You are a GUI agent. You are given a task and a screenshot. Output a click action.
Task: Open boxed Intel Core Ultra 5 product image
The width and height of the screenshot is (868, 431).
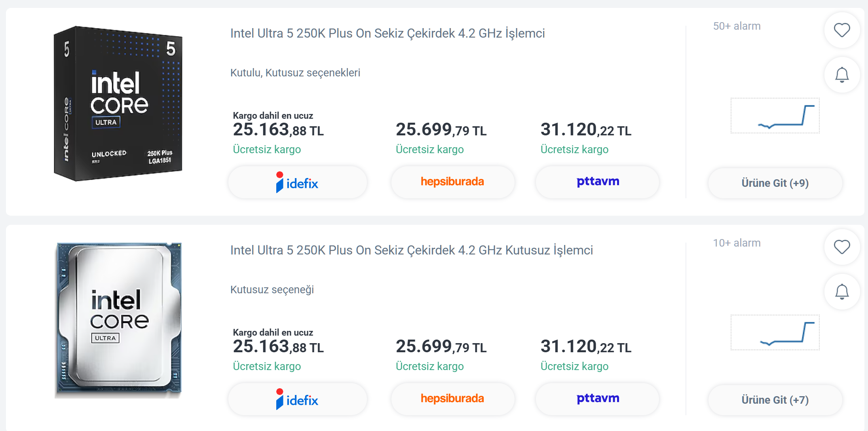pos(118,104)
